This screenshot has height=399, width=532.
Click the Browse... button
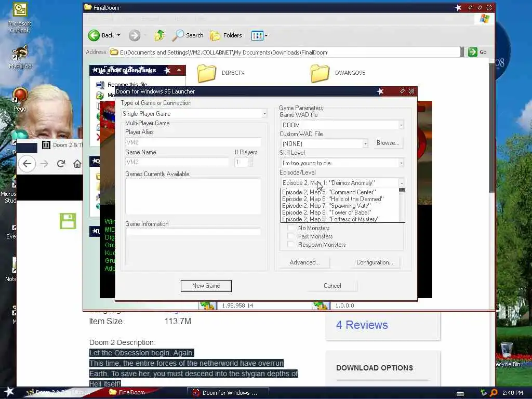pos(388,143)
